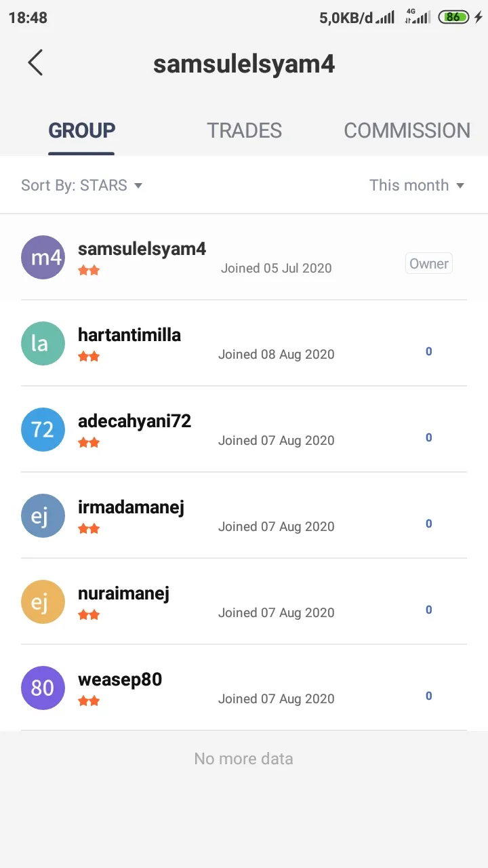Select the GROUP tab
Viewport: 488px width, 868px height.
coord(81,130)
